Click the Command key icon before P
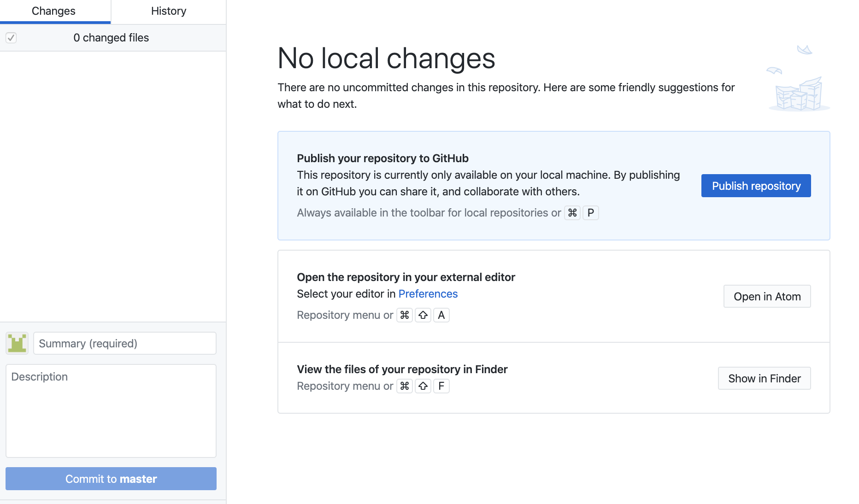Image resolution: width=859 pixels, height=504 pixels. (572, 213)
